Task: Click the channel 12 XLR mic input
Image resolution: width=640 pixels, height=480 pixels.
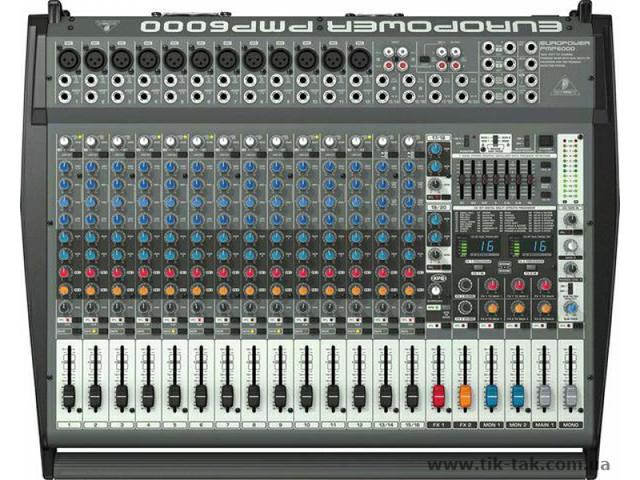Action: [358, 60]
